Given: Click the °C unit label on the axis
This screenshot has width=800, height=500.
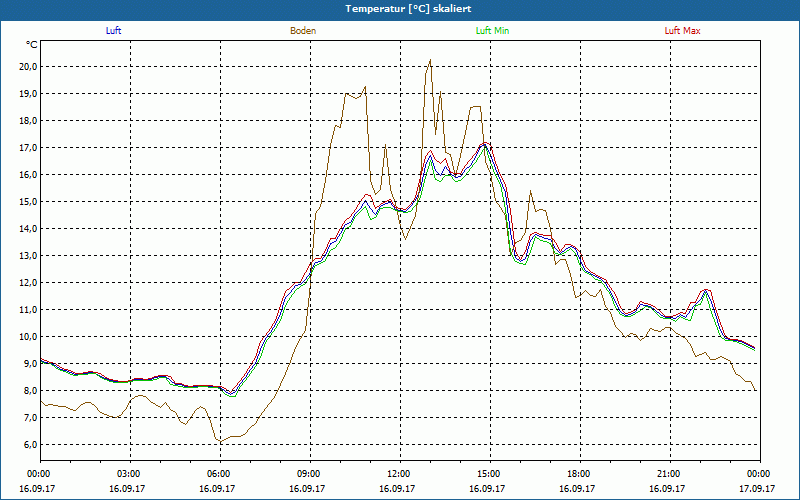Looking at the screenshot, I should point(32,45).
